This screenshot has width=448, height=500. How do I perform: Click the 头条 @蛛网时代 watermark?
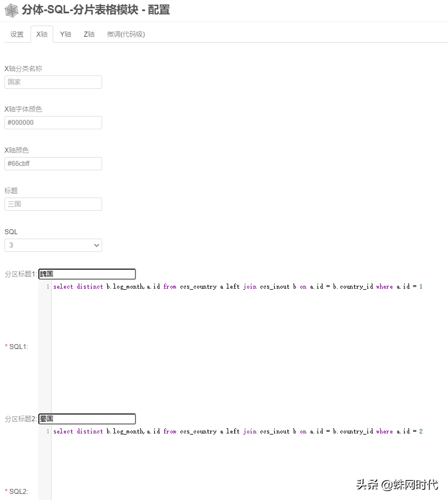pyautogui.click(x=397, y=484)
